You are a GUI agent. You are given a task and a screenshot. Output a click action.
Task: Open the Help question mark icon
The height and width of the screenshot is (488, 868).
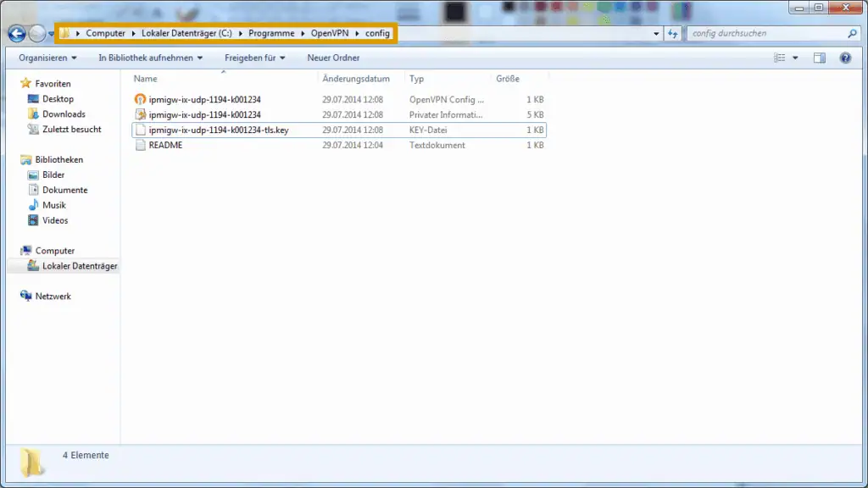point(844,58)
